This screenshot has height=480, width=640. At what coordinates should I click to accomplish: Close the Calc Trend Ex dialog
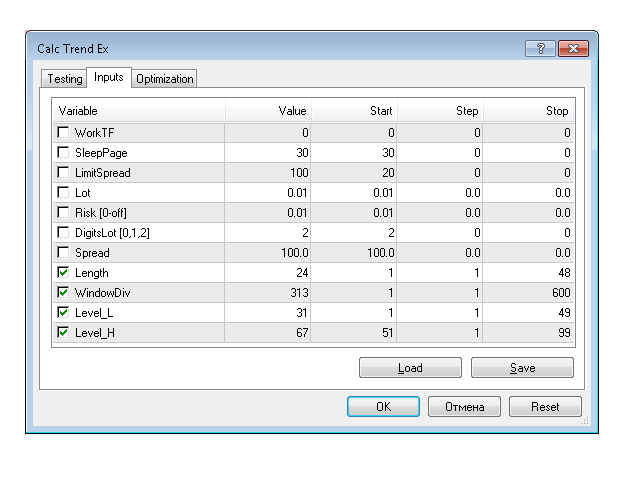pyautogui.click(x=572, y=48)
